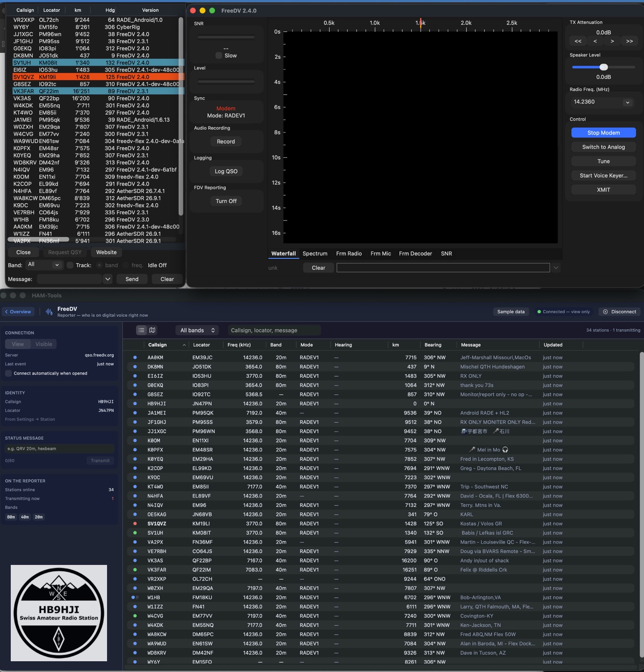Click the Tune button
Image resolution: width=644 pixels, height=672 pixels.
603,161
